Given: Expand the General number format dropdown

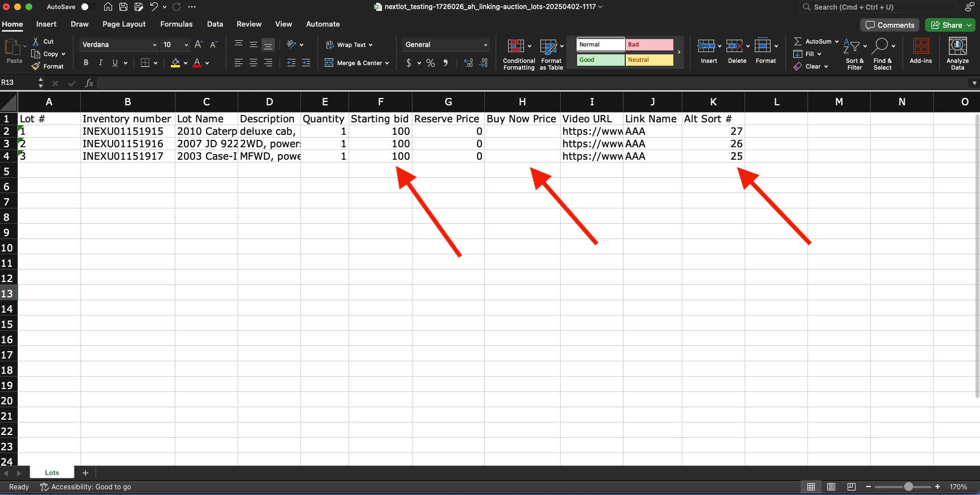Looking at the screenshot, I should tap(485, 45).
